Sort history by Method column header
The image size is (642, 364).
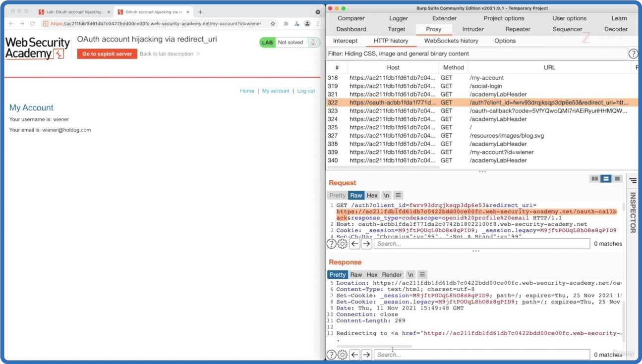pos(453,67)
